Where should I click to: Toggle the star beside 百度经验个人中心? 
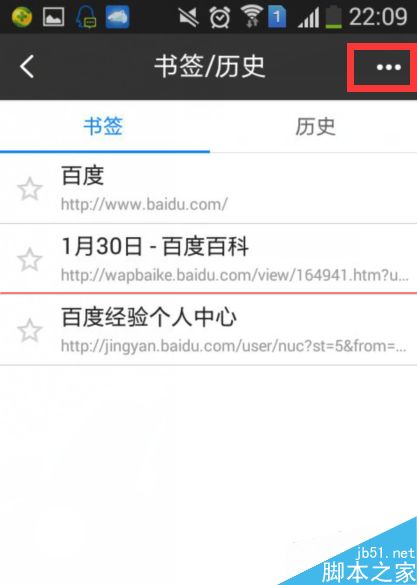29,330
